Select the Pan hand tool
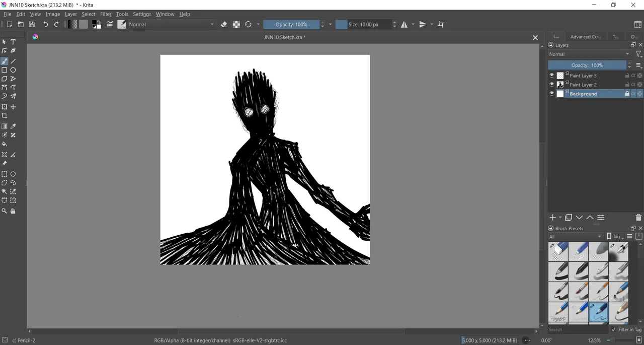Screen dimensions: 644x345 pos(13,211)
